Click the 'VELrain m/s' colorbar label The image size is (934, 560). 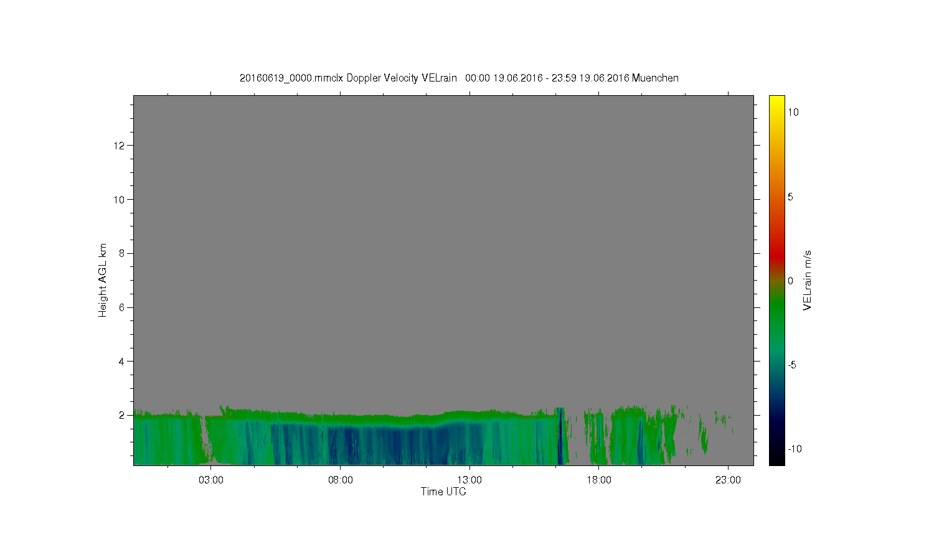(808, 280)
